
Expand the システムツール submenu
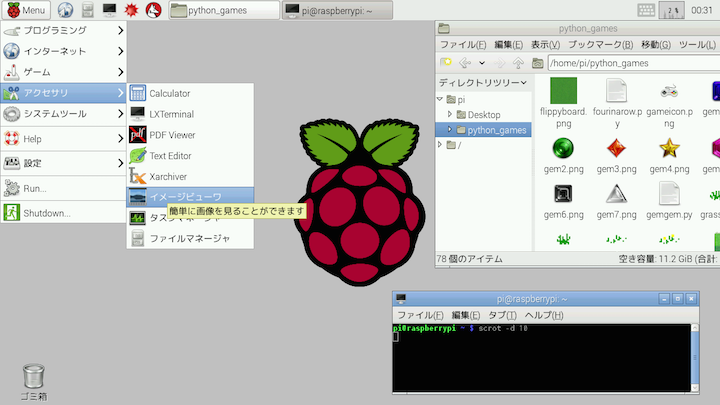click(63, 113)
